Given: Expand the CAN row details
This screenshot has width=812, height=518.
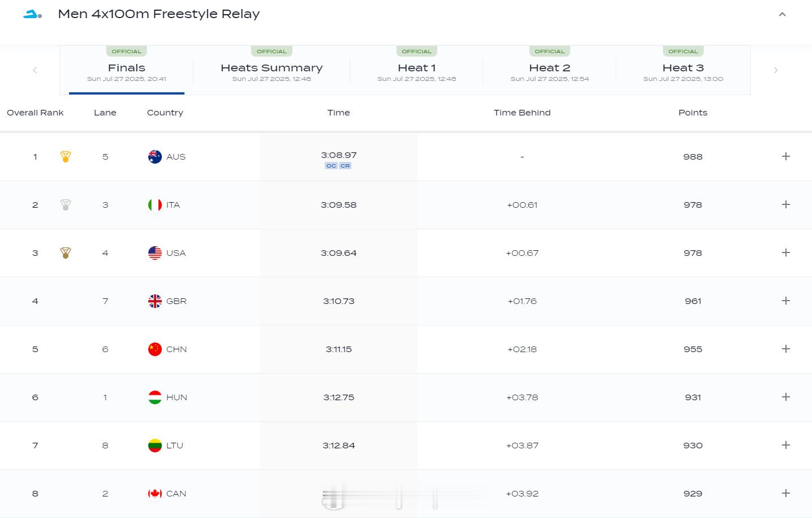Looking at the screenshot, I should click(786, 493).
